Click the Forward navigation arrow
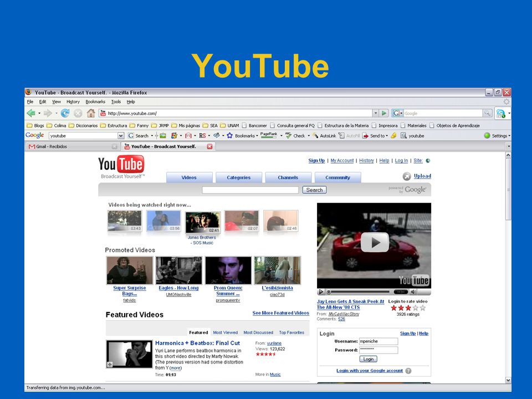Image resolution: width=532 pixels, height=399 pixels. pos(48,113)
